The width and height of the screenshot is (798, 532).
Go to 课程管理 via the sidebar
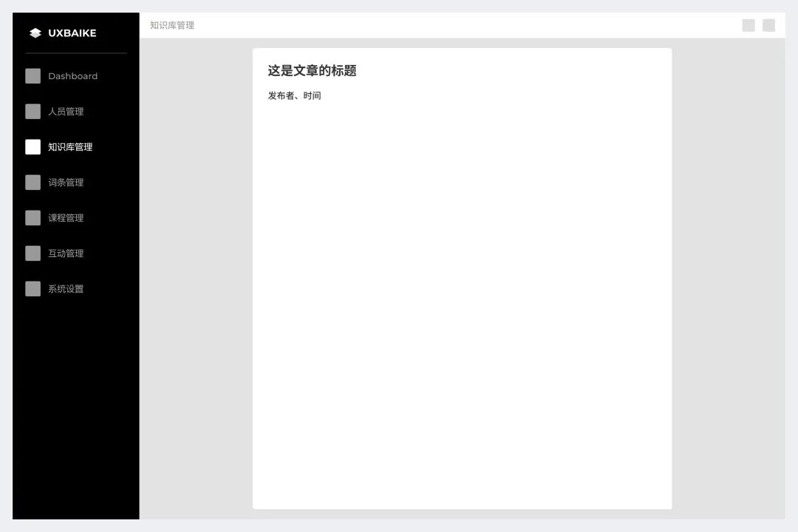(65, 217)
